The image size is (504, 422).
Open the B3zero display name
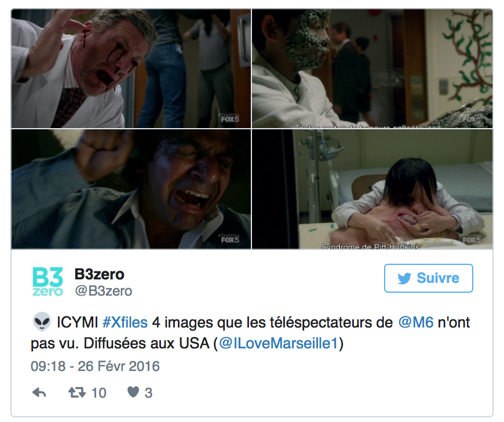click(x=99, y=274)
